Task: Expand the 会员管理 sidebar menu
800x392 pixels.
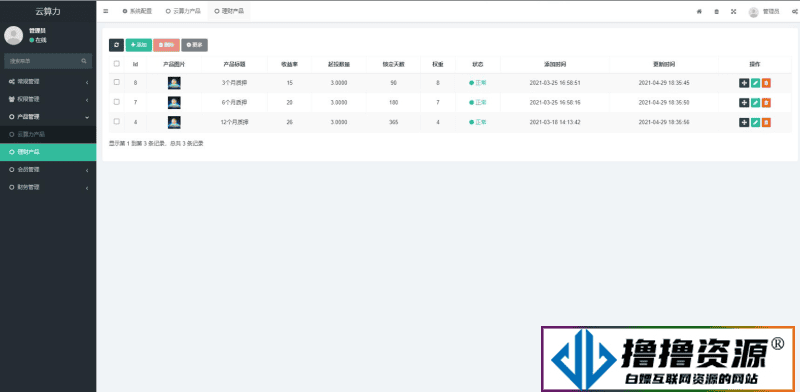Action: pyautogui.click(x=48, y=169)
